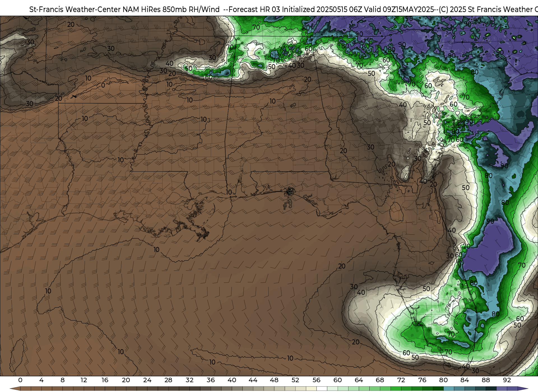Click the colorbar legend label '36'

click(x=211, y=380)
